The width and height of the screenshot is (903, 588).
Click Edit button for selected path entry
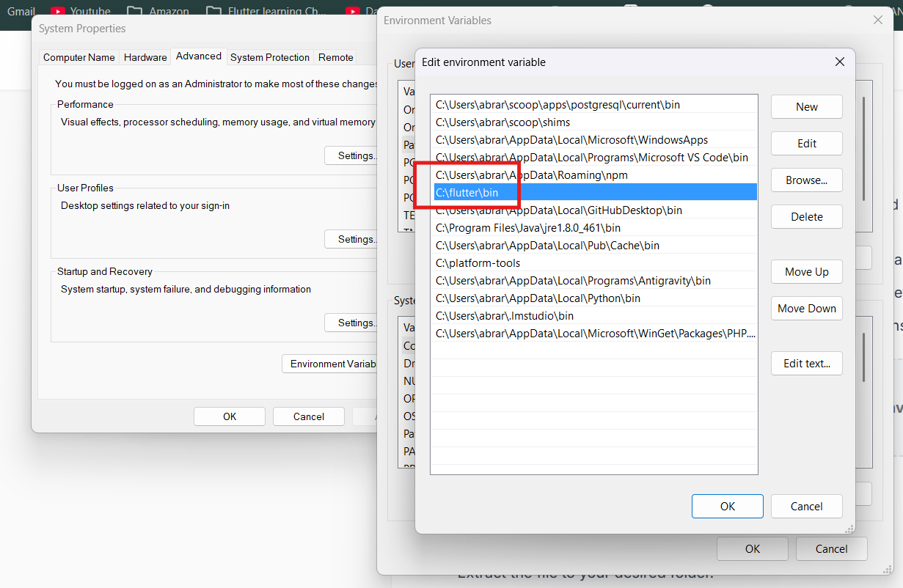click(x=806, y=144)
